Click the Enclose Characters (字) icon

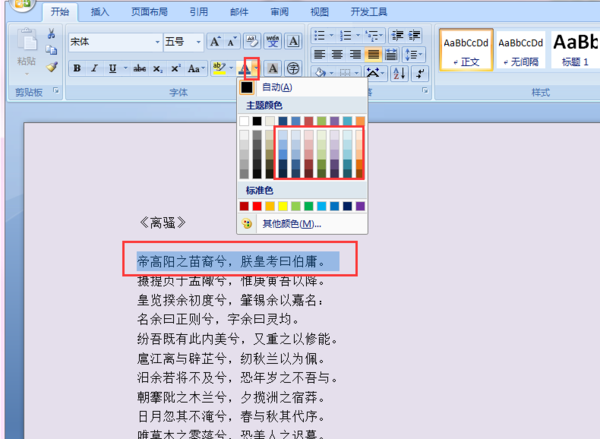pos(293,69)
